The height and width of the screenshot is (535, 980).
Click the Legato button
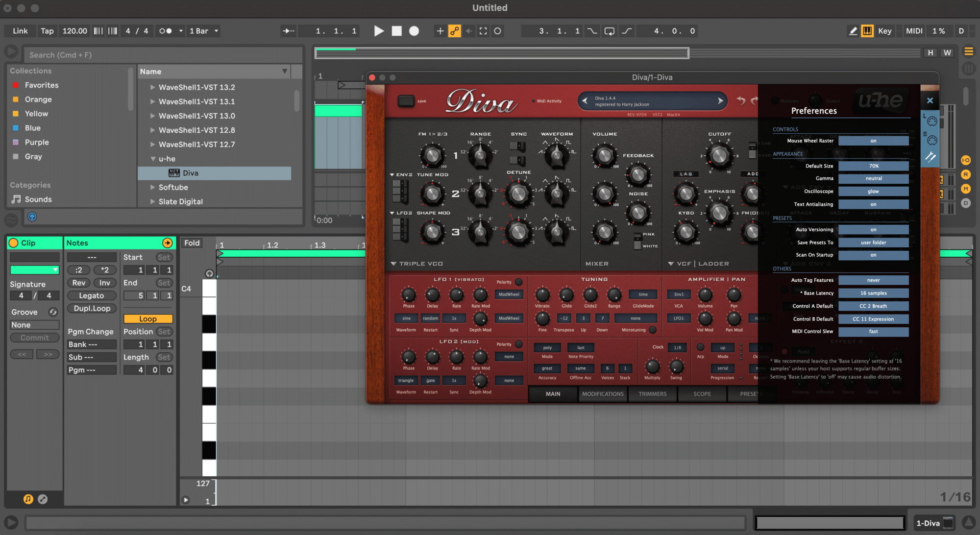click(92, 295)
